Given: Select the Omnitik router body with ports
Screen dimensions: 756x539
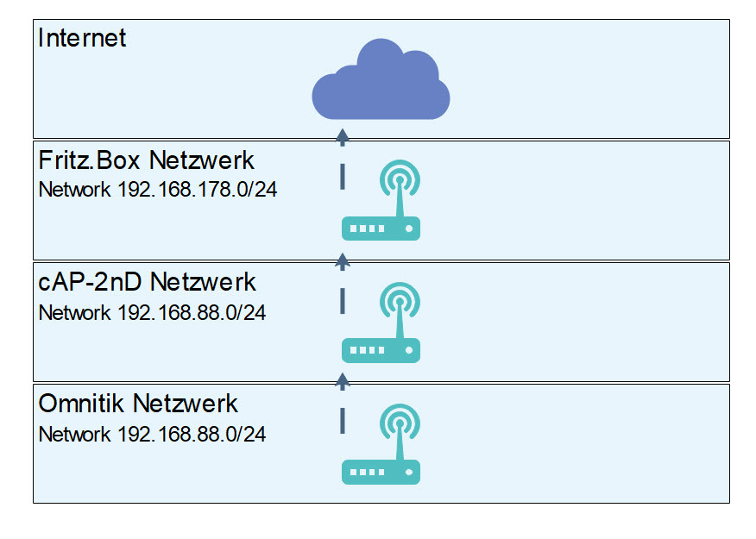Looking at the screenshot, I should coord(381,472).
